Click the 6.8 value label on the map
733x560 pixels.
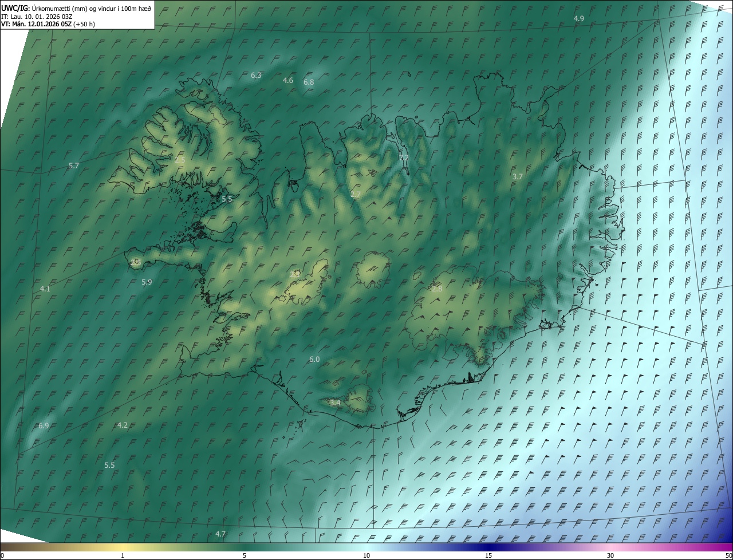coord(309,82)
